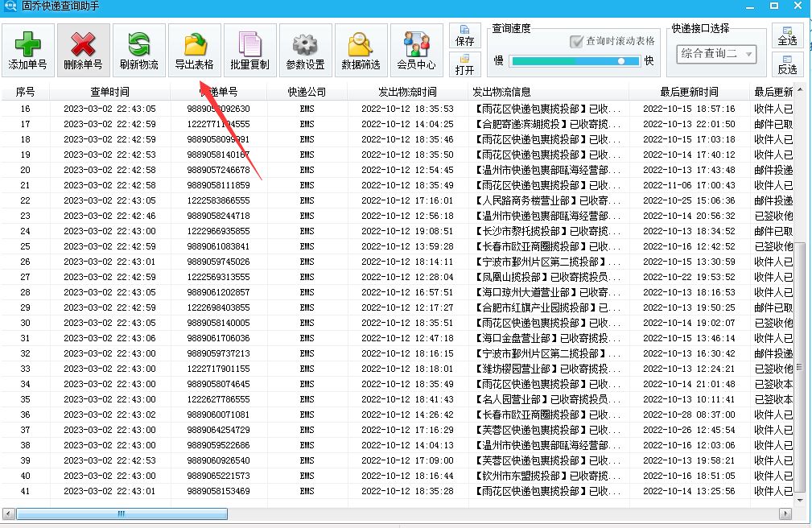Toggle 查询时滚动表格 checkbox
Viewport: 812px width, 528px height.
click(576, 42)
